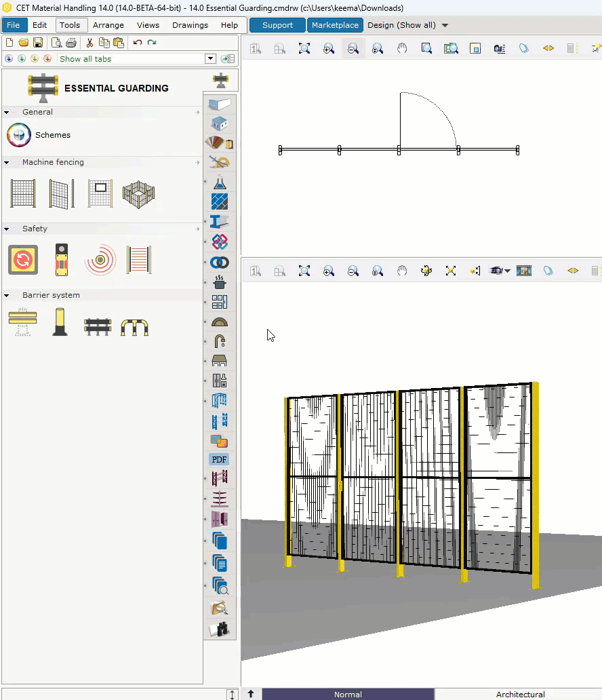Switch to the Architectural view mode tab
Screen dimensions: 602x700
521,694
